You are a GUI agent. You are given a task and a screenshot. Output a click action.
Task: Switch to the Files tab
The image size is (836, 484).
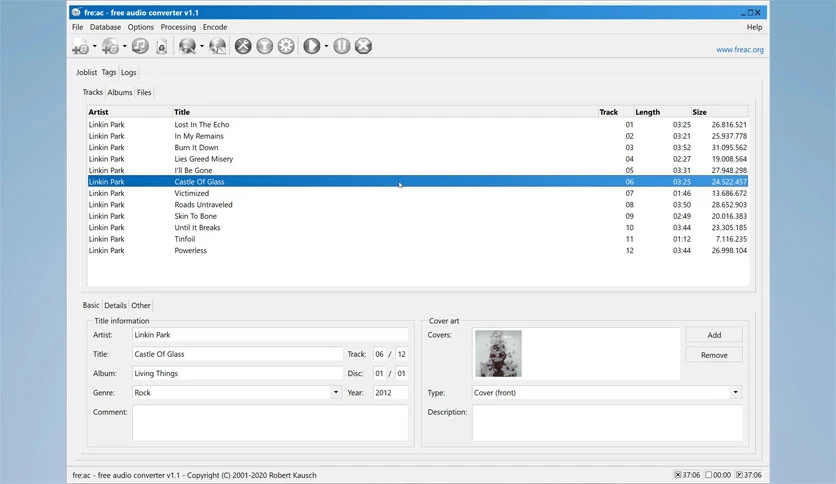(x=144, y=92)
